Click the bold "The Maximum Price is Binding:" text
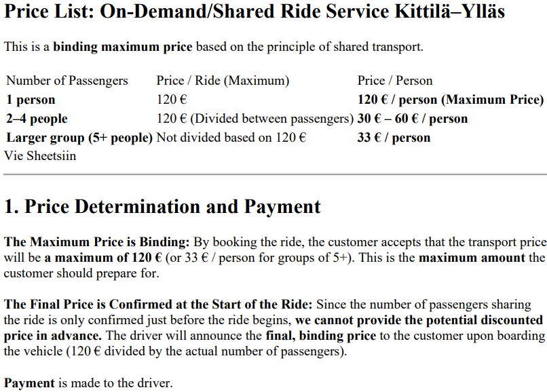Viewport: 547px width, 392px height. coord(98,242)
